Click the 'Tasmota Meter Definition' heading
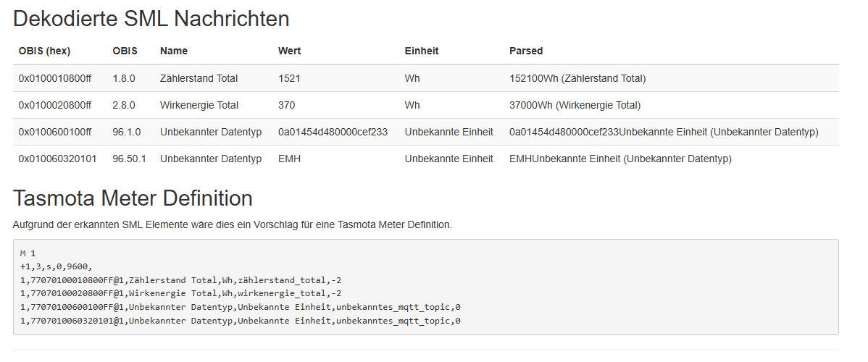The image size is (868, 362). pyautogui.click(x=133, y=198)
